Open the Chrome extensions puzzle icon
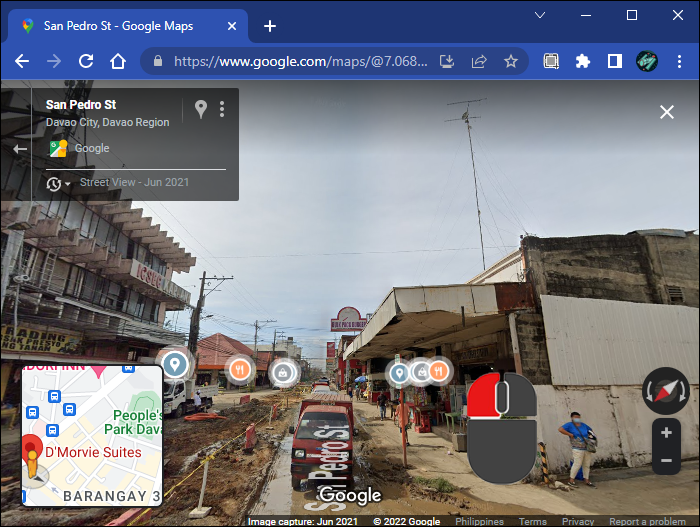Viewport: 700px width, 527px height. [x=583, y=61]
